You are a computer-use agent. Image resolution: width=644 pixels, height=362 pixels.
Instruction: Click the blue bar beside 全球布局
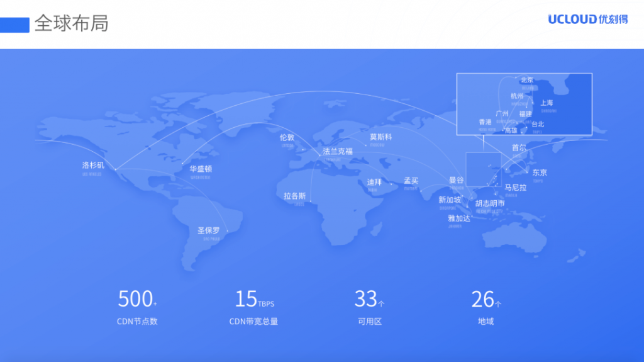tap(14, 24)
